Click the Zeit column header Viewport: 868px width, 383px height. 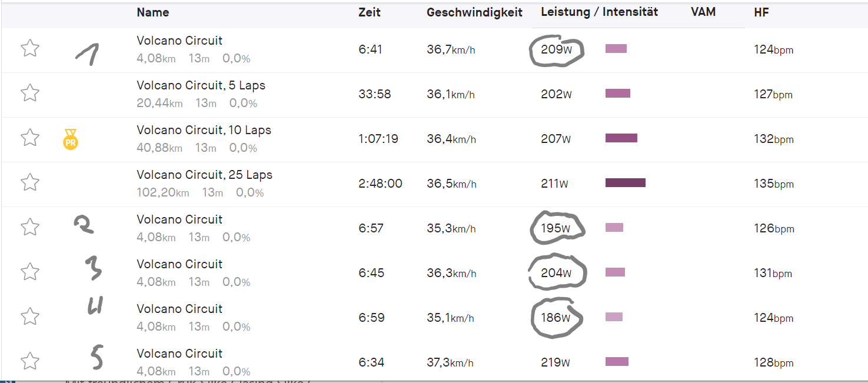click(369, 12)
